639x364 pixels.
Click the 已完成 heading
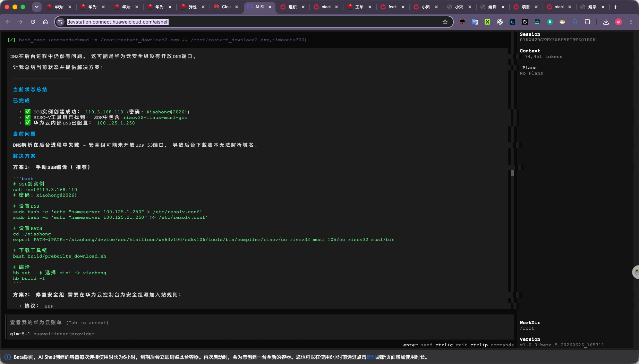(x=22, y=101)
